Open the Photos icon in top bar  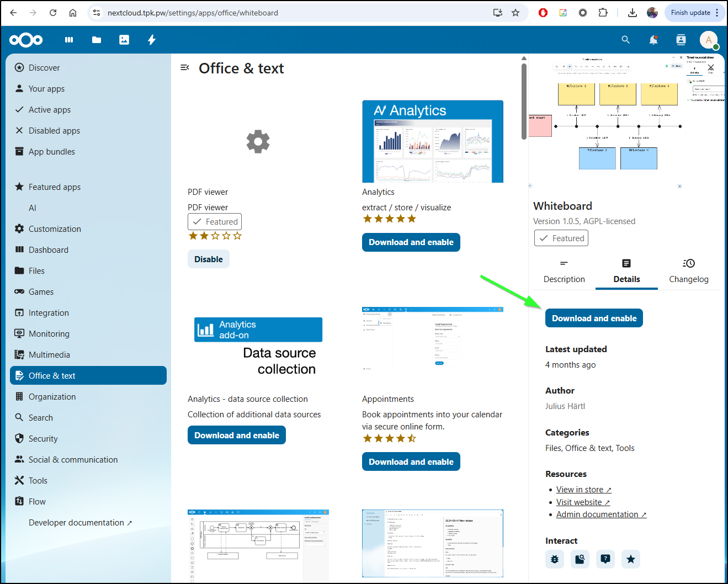click(124, 40)
